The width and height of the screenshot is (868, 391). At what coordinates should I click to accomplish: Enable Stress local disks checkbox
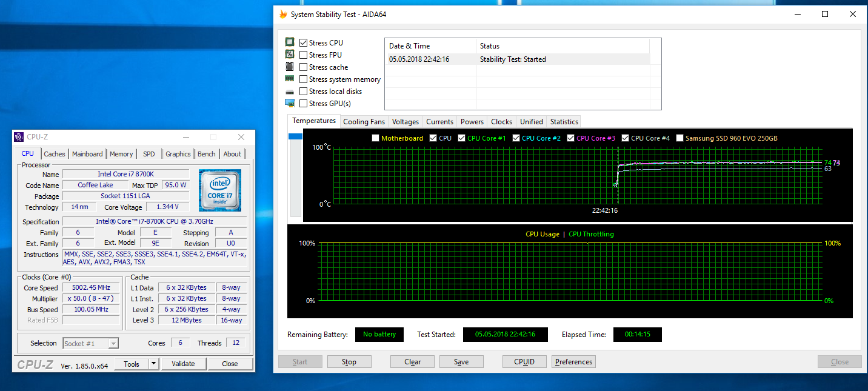(x=303, y=91)
